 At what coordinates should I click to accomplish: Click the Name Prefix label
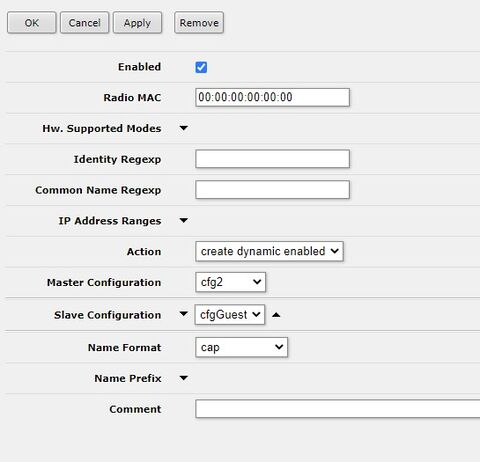coord(128,378)
